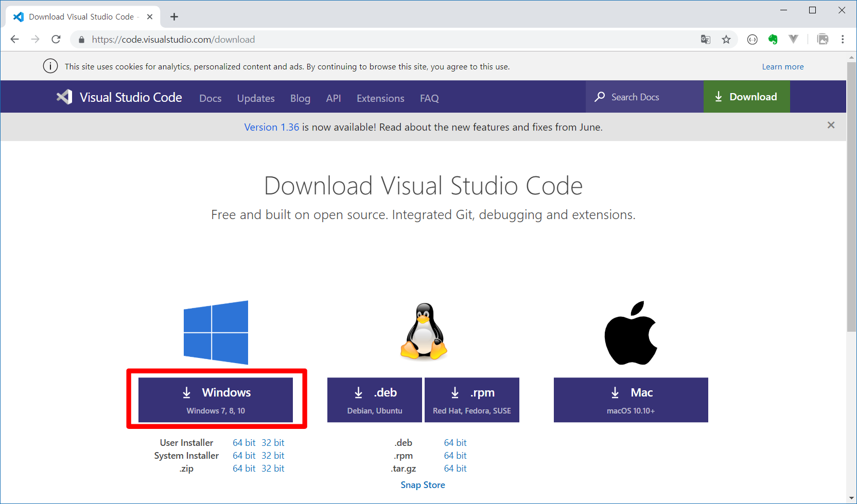Reload the page with refresh icon
The width and height of the screenshot is (857, 504).
click(x=56, y=40)
